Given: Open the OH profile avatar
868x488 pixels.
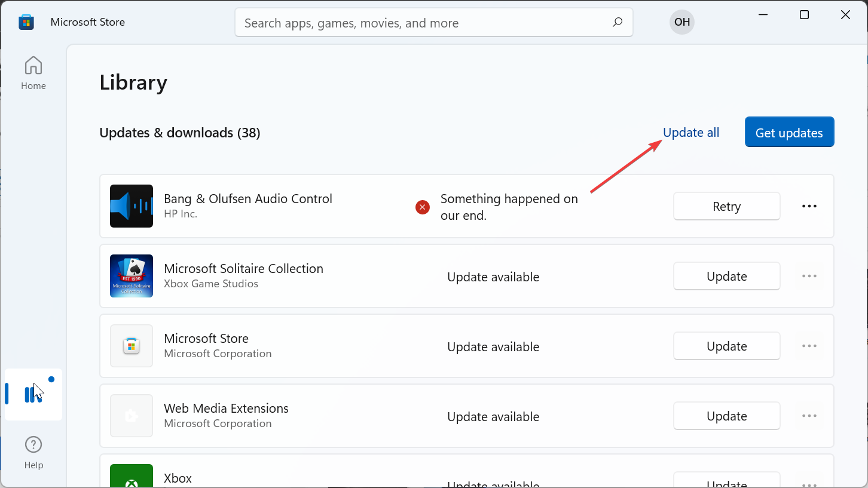Looking at the screenshot, I should [681, 23].
